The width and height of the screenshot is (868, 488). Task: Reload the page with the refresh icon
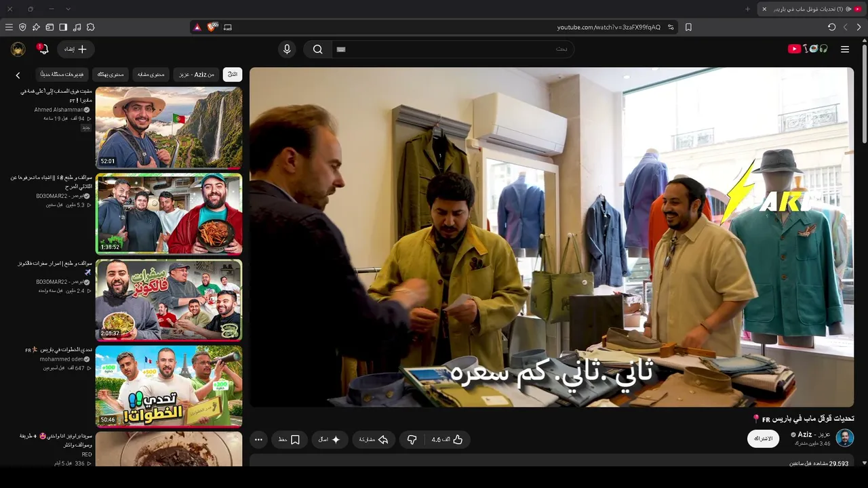832,27
